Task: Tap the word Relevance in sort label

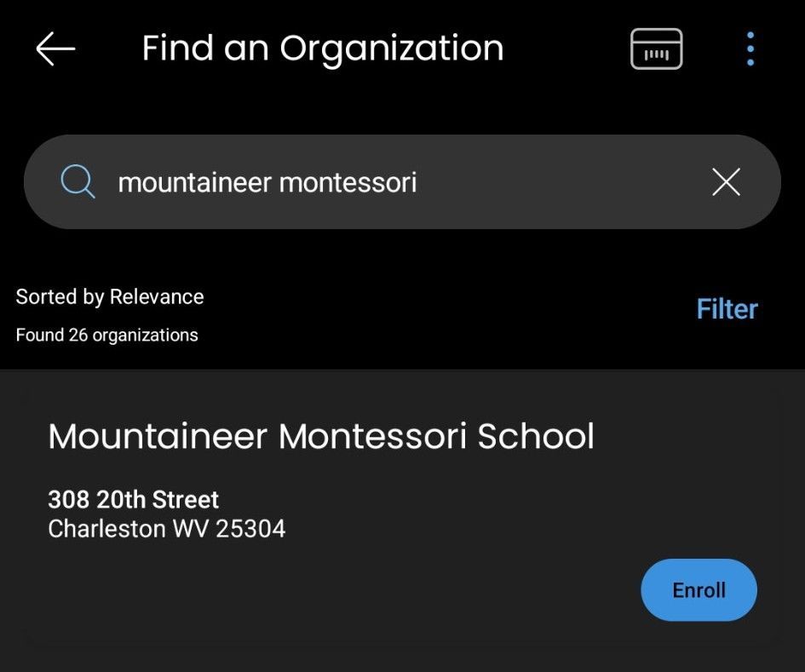Action: point(157,296)
